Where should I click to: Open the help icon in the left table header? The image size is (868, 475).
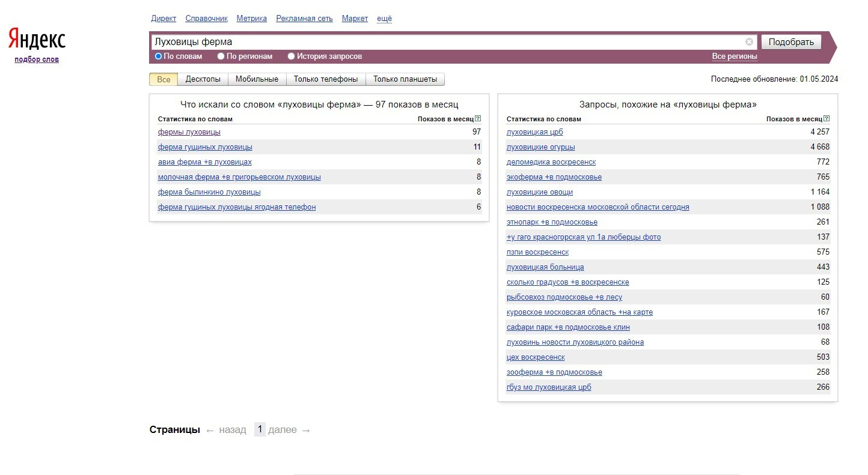pyautogui.click(x=478, y=119)
